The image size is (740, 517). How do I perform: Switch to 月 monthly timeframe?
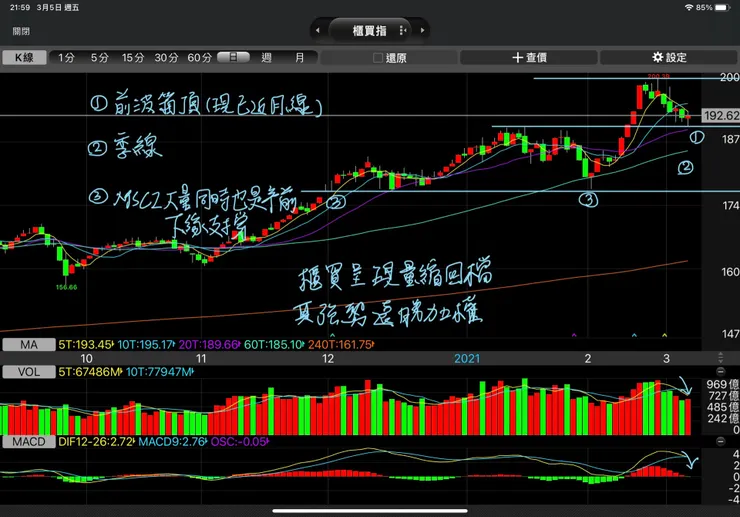point(299,58)
